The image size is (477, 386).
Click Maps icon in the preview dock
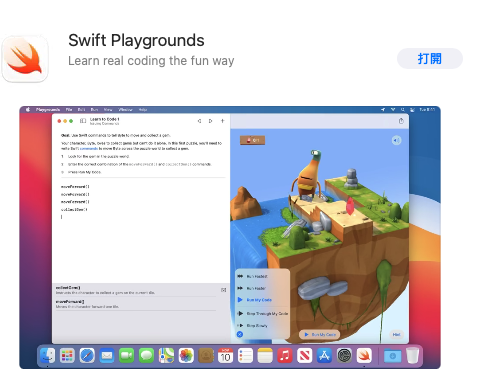(166, 356)
